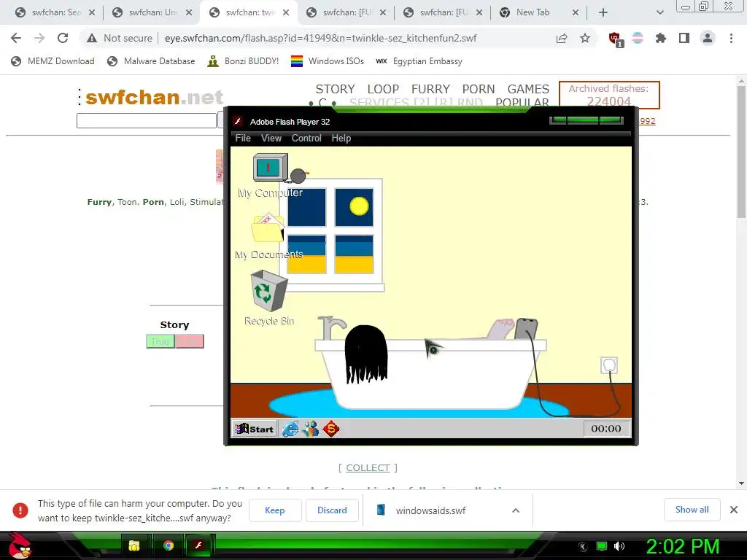The height and width of the screenshot is (560, 747).
Task: Click Angry Birds start icon on taskbar
Action: pyautogui.click(x=20, y=545)
